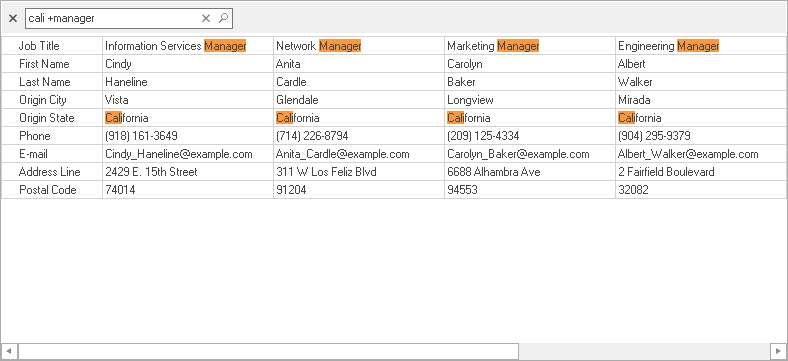
Task: Select the Origin State row header
Action: click(52, 118)
